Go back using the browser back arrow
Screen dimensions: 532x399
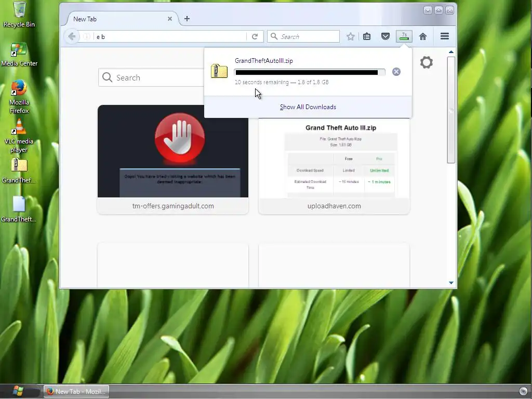pos(72,36)
